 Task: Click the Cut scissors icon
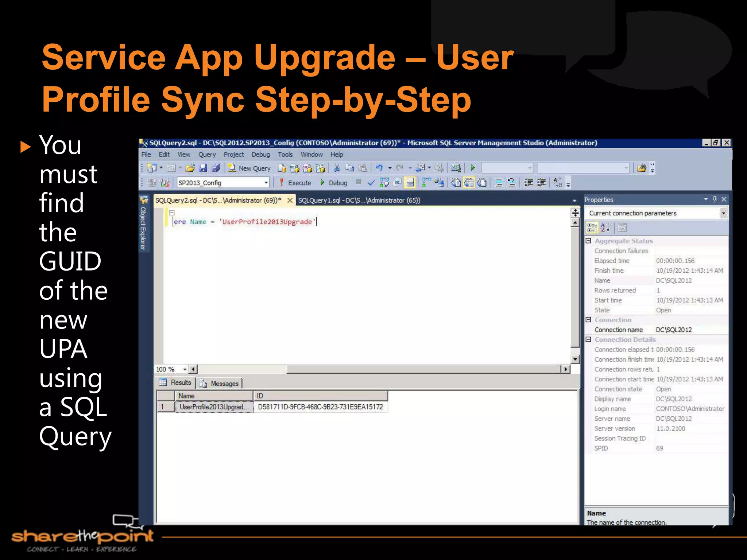pos(337,168)
